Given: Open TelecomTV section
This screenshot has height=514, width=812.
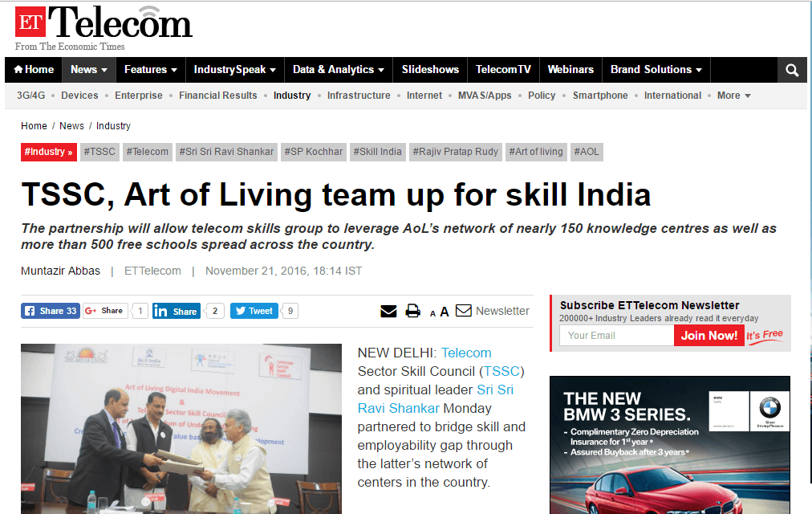Looking at the screenshot, I should click(x=503, y=69).
